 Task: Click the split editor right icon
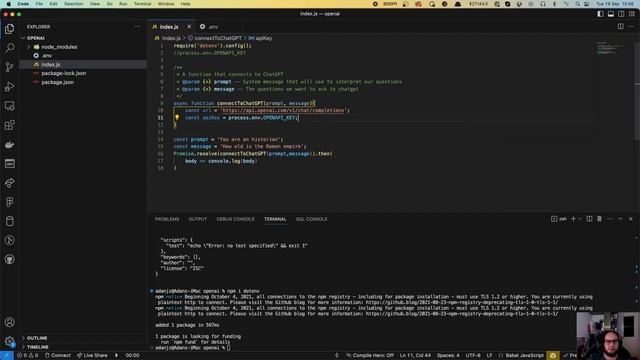pos(620,27)
